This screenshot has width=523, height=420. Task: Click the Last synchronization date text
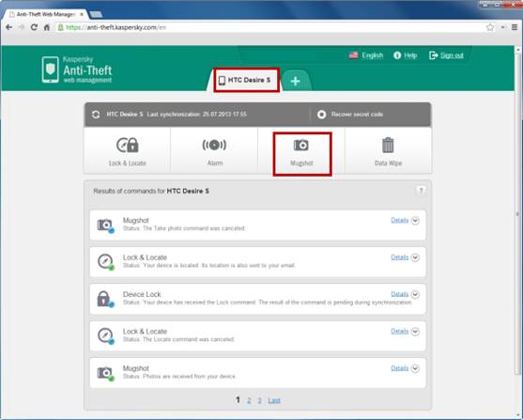197,115
